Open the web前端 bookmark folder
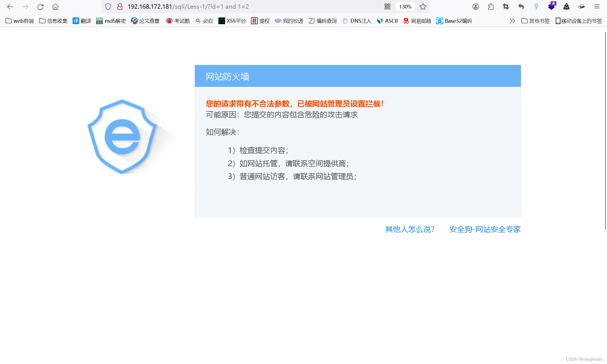The image size is (607, 364). point(20,21)
